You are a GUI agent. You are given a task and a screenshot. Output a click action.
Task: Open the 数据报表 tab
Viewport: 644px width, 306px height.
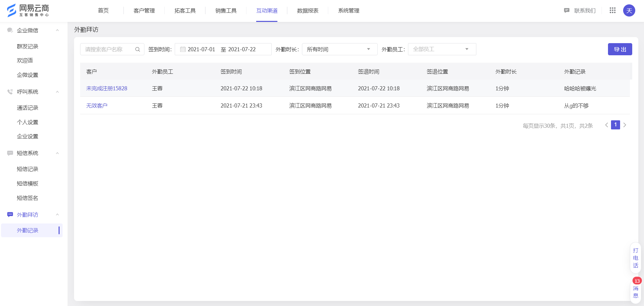click(308, 10)
